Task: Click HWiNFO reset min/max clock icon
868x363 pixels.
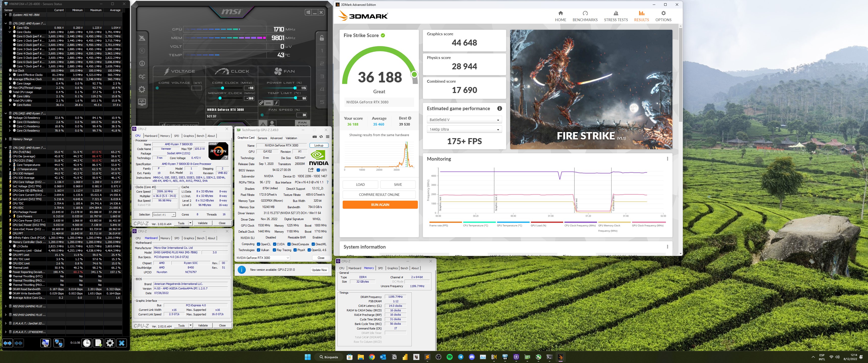Action: coord(87,343)
